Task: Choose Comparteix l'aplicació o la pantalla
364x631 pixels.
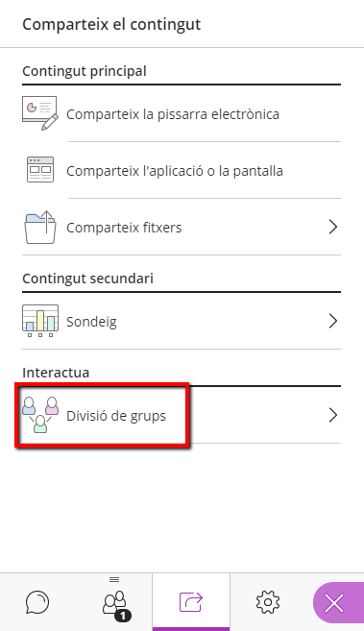Action: click(175, 171)
